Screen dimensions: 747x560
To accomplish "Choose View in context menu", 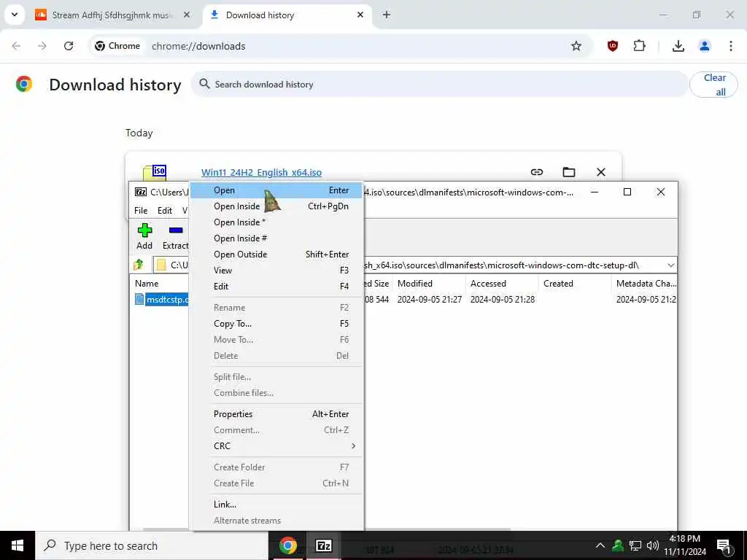I will click(276, 270).
